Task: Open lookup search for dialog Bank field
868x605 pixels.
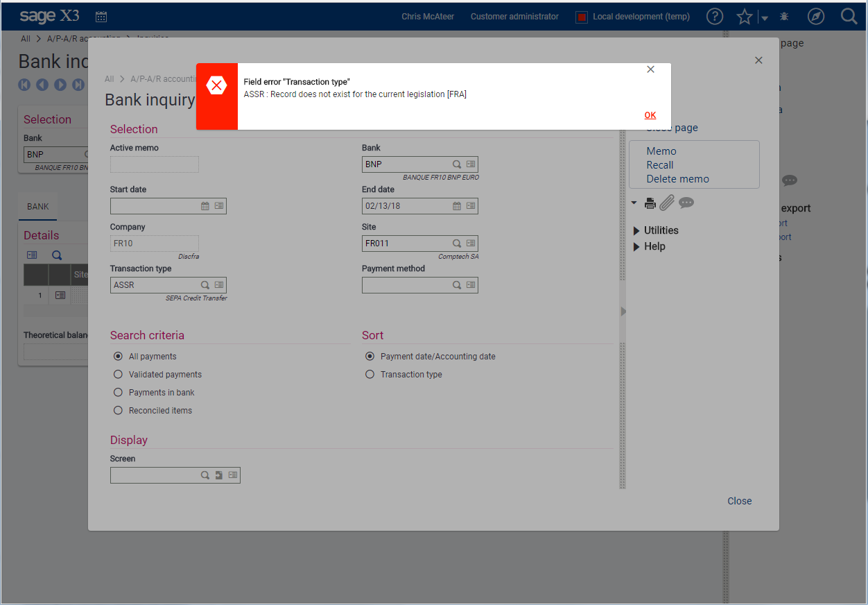Action: click(x=457, y=164)
